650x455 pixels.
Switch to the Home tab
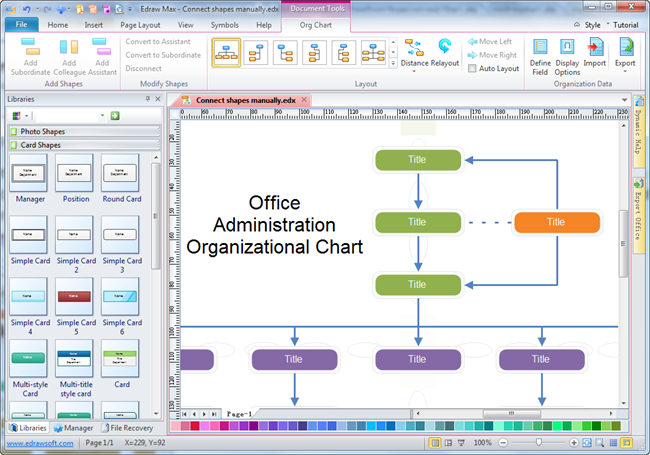point(58,25)
